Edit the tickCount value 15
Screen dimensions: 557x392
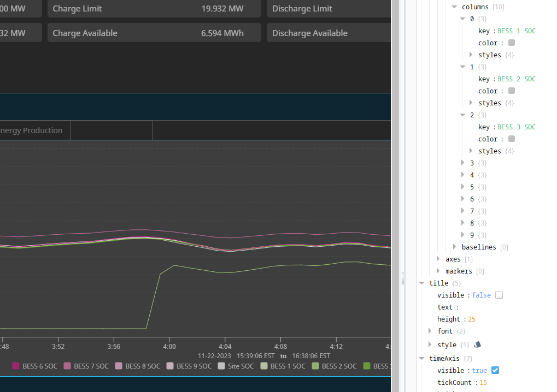coord(483,382)
